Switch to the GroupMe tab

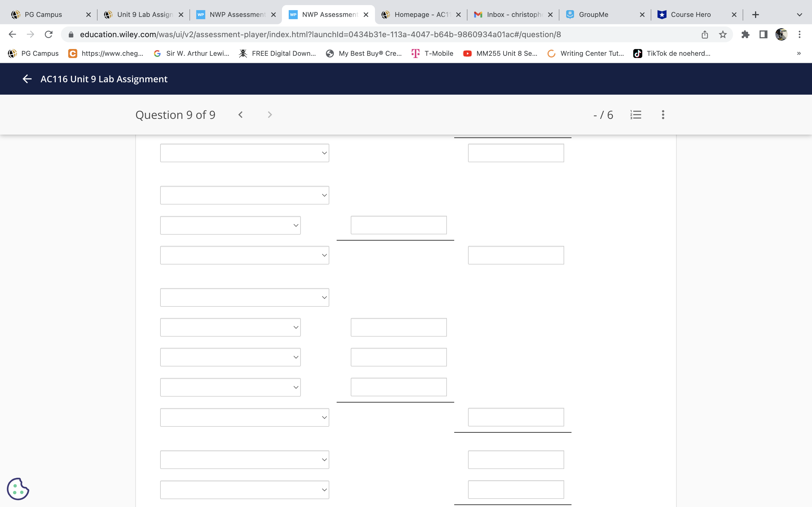[593, 15]
